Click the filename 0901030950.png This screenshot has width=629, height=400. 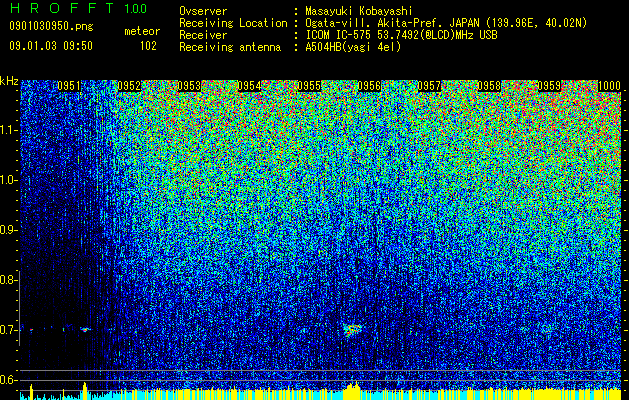pyautogui.click(x=51, y=26)
